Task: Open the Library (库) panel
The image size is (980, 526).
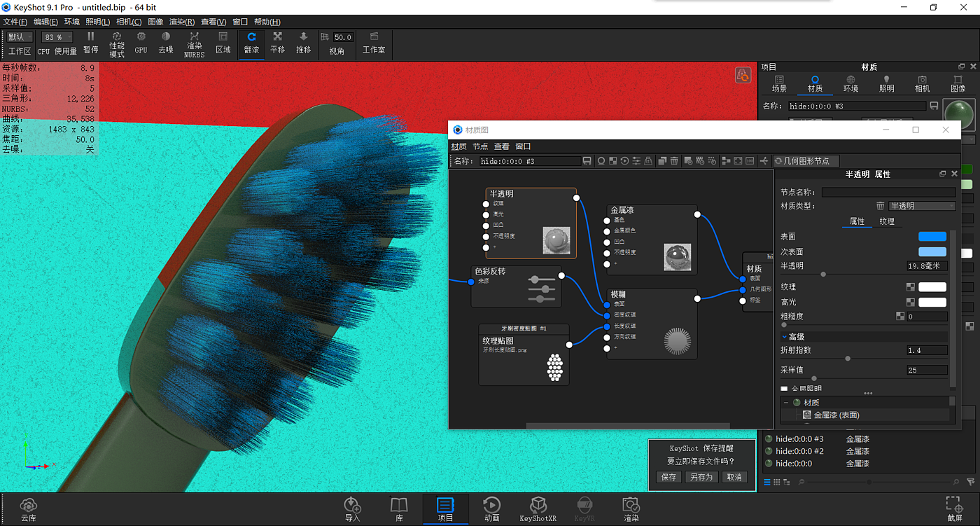Action: click(399, 509)
